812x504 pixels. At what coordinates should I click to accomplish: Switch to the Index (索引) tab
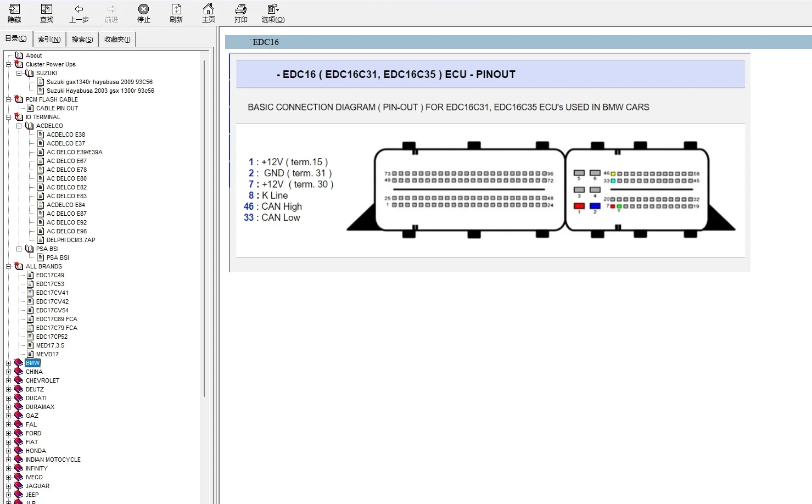click(49, 40)
